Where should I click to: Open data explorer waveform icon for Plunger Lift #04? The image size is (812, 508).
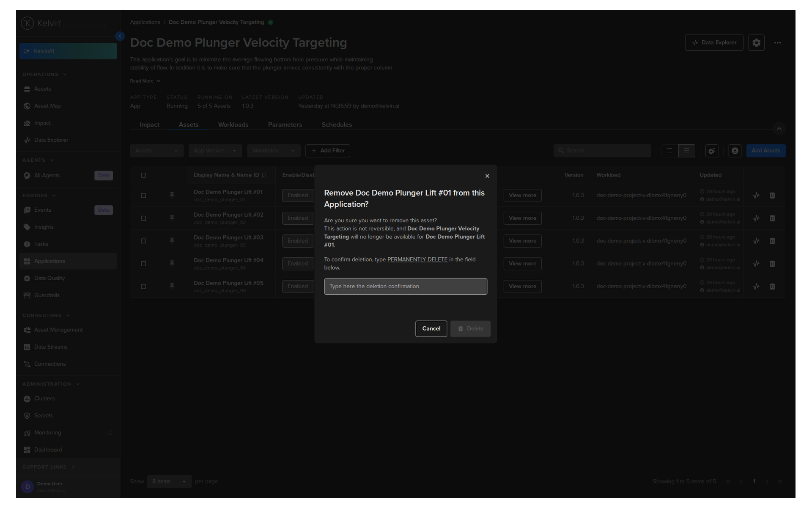[x=756, y=264]
